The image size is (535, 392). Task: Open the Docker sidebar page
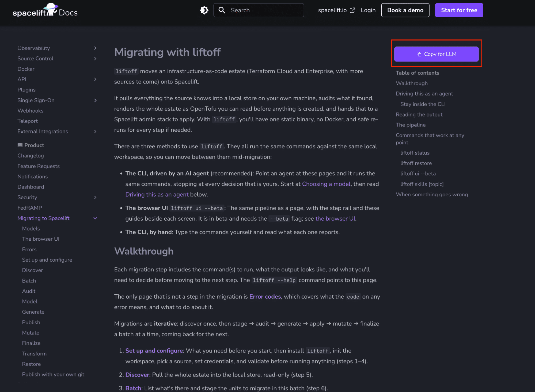point(26,69)
